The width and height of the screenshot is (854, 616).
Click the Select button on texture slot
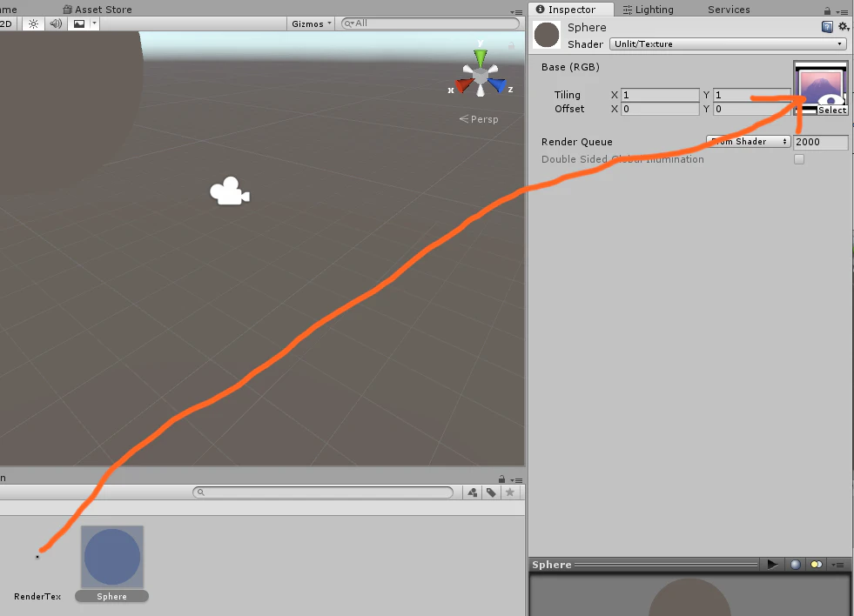pyautogui.click(x=832, y=110)
